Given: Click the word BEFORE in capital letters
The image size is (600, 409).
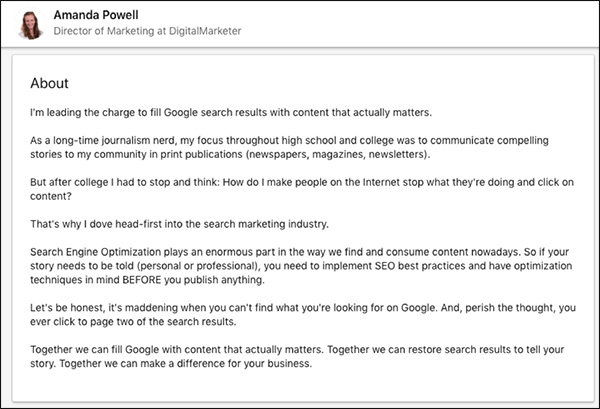Looking at the screenshot, I should tap(142, 280).
